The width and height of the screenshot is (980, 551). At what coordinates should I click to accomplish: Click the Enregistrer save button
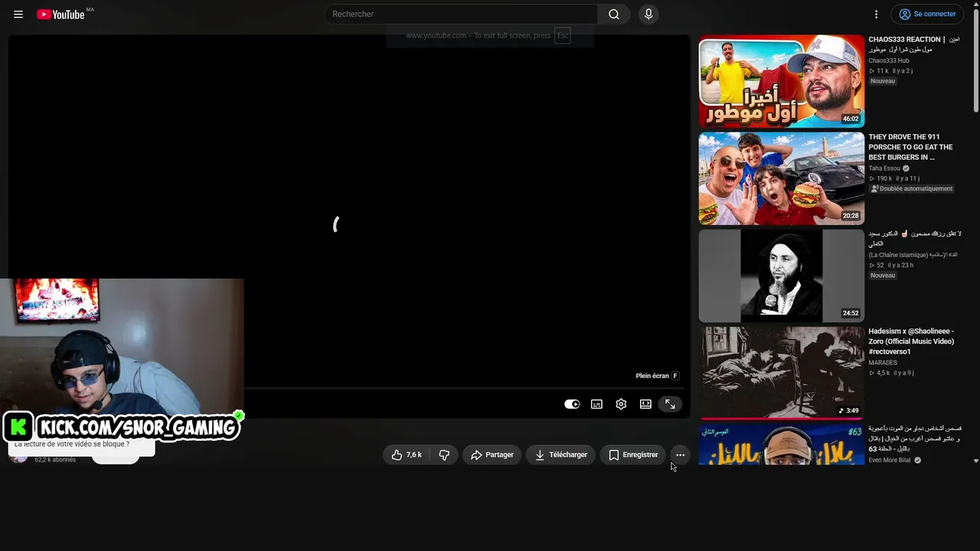coord(632,455)
